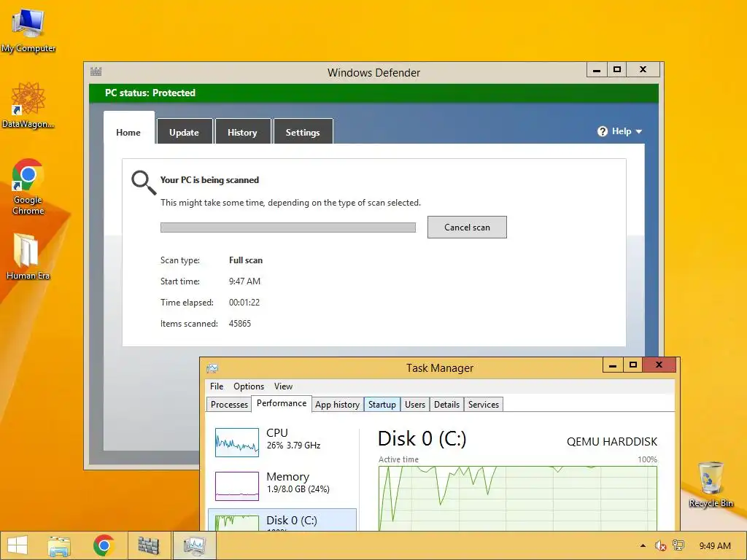
Task: Maximize the Task Manager window
Action: [x=633, y=365]
